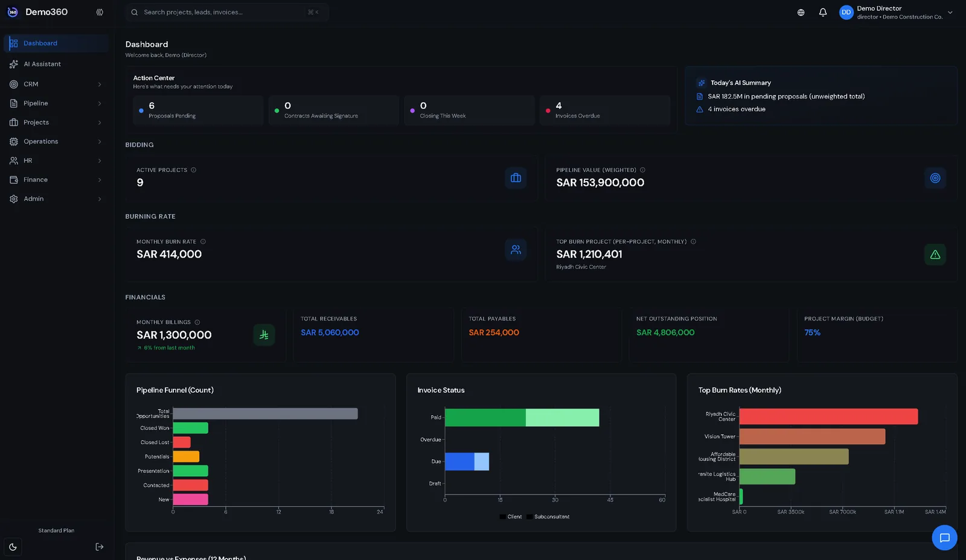Expand the Finance menu chevron
966x560 pixels.
click(x=100, y=180)
